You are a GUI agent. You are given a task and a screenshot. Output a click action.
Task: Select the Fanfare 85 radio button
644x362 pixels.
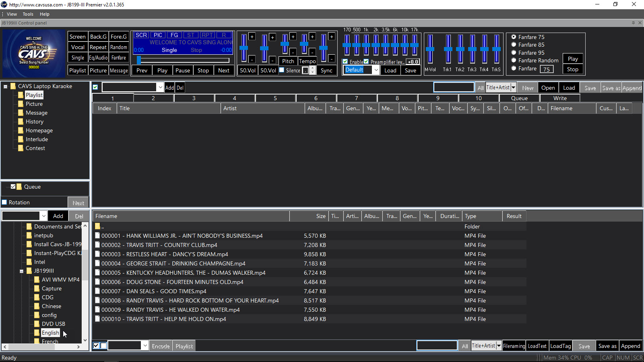click(x=514, y=45)
